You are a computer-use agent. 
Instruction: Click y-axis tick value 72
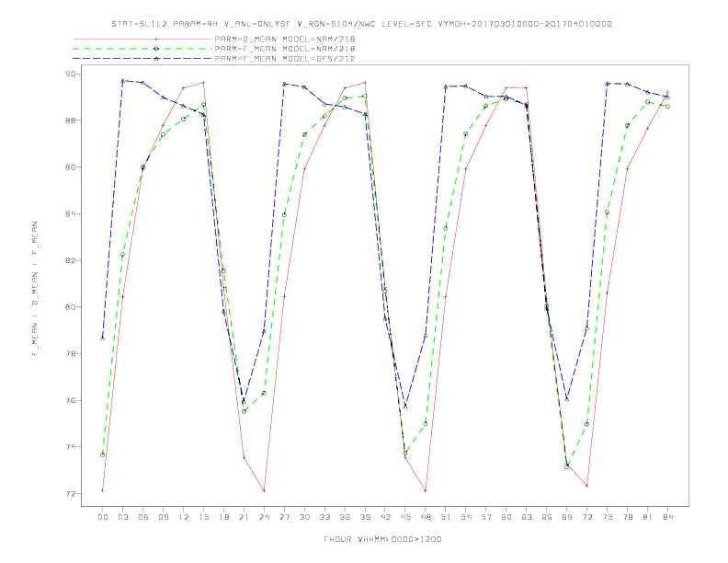coord(69,494)
